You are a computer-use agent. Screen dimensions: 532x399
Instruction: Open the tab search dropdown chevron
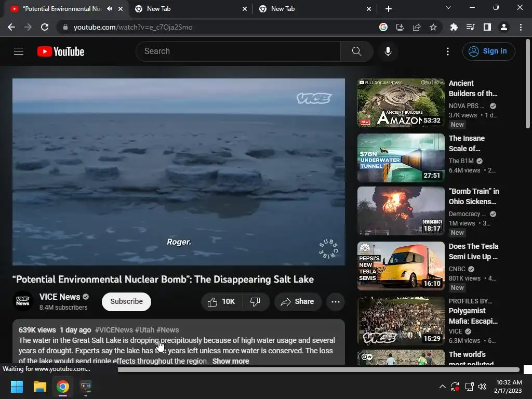point(448,7)
